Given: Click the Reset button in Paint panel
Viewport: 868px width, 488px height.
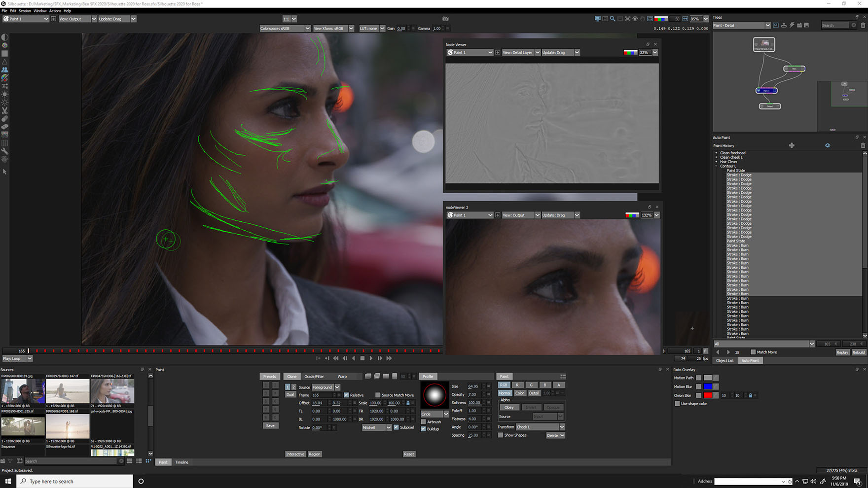Looking at the screenshot, I should pos(408,454).
